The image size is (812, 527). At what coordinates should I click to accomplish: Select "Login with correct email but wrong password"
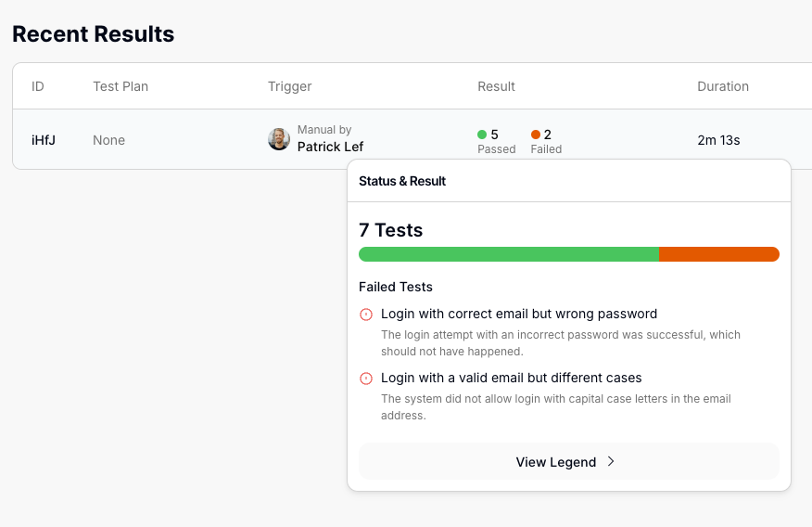tap(519, 314)
